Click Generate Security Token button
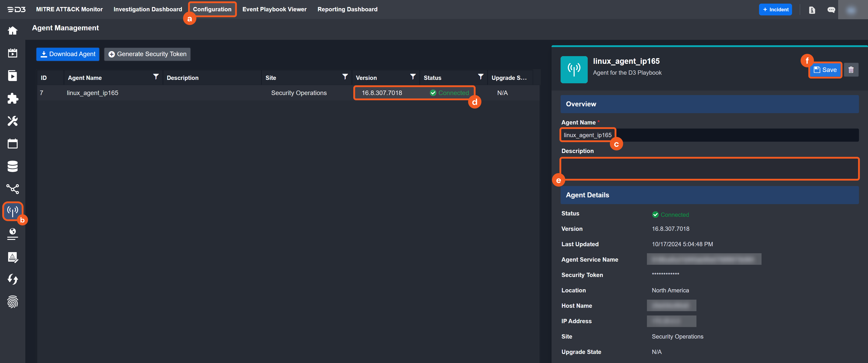The width and height of the screenshot is (868, 363). coord(147,54)
